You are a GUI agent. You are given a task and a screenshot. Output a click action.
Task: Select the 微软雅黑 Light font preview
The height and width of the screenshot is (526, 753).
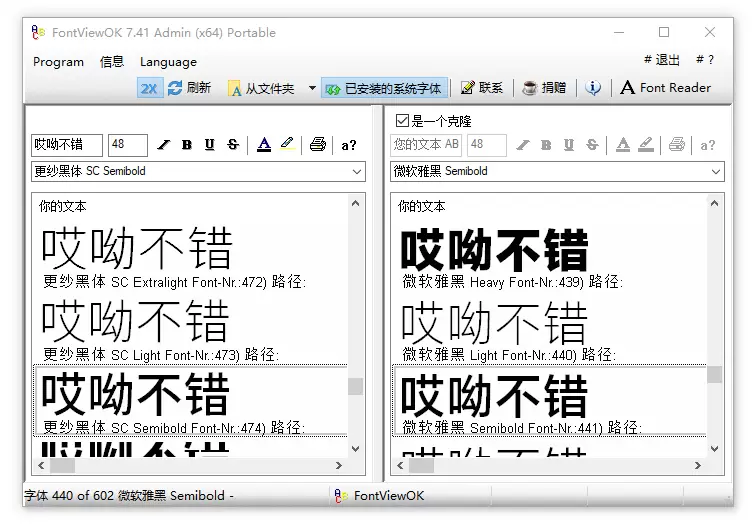(549, 329)
